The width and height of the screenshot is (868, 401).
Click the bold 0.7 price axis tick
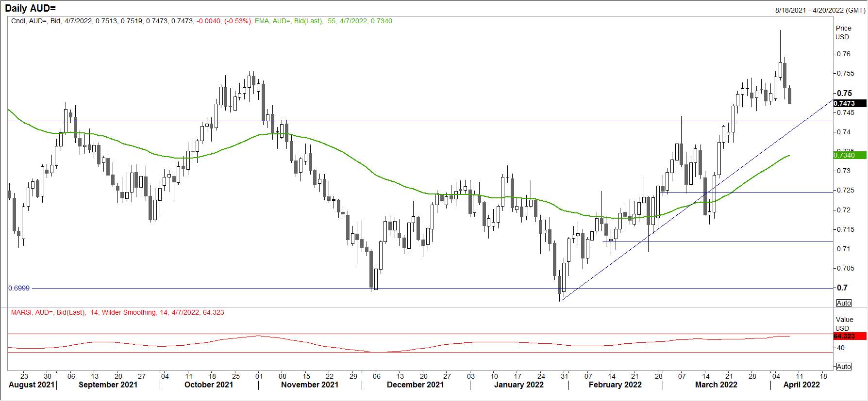(842, 288)
